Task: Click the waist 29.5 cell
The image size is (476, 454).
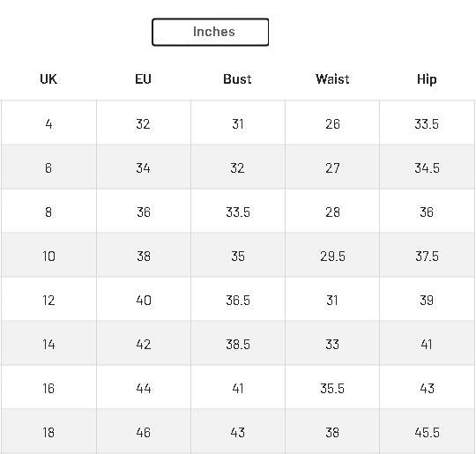Action: (x=332, y=255)
